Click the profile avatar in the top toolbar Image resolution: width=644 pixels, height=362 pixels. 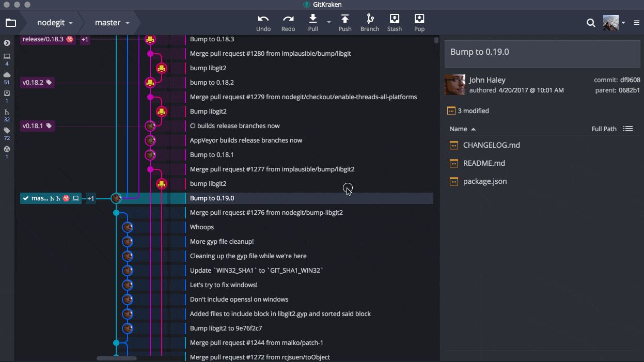pyautogui.click(x=611, y=23)
